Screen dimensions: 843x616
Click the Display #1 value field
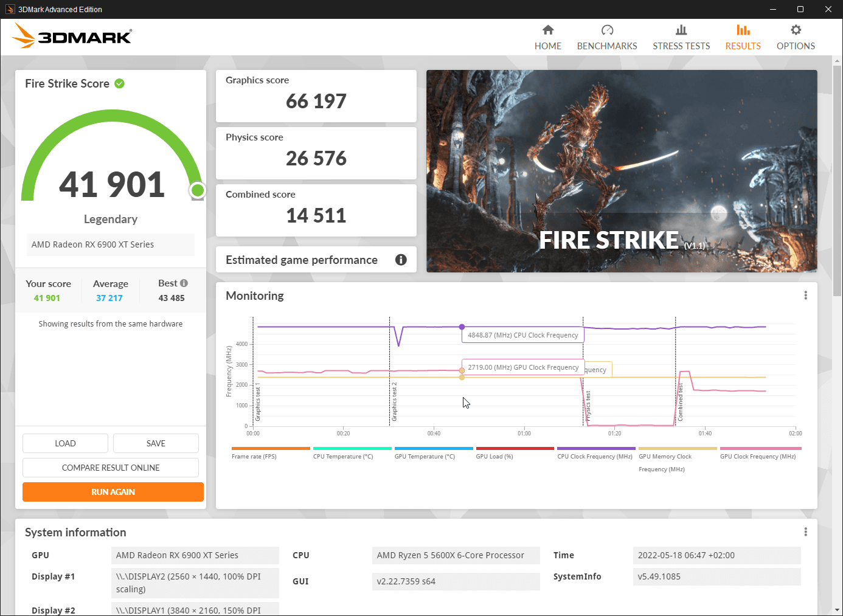[195, 583]
